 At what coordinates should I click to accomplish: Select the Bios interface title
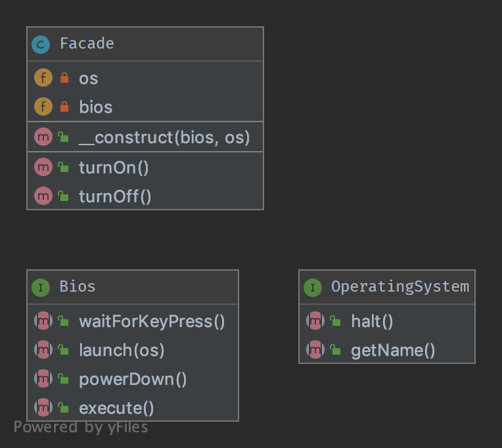pyautogui.click(x=78, y=287)
